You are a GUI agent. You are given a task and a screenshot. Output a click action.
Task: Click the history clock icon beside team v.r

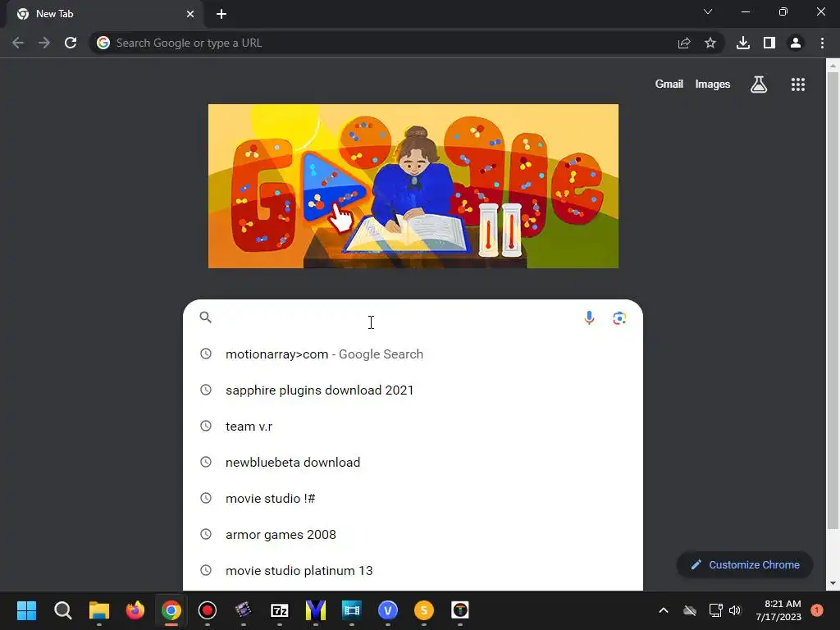click(206, 426)
